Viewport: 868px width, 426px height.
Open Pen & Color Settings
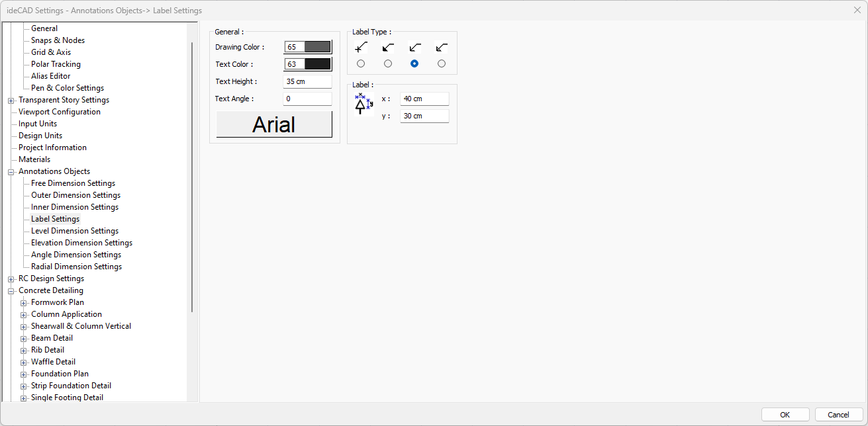pos(68,88)
